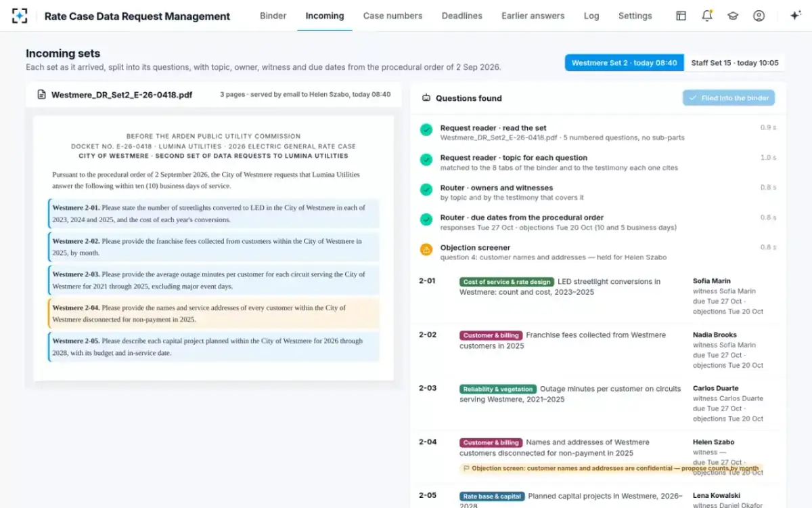Open the layout panel icon
The height and width of the screenshot is (508, 812).
(681, 16)
